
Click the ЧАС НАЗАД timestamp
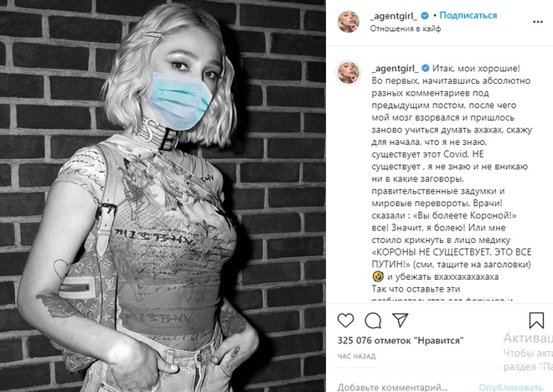point(356,356)
